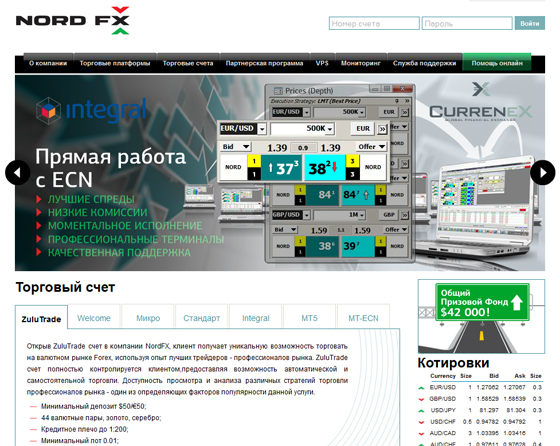Click НИЗКИЕ КОМИССИИ bullet text
The image size is (560, 446).
(98, 212)
